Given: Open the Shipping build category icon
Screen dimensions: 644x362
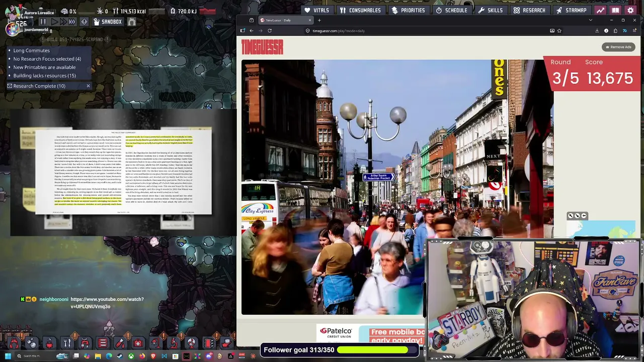Looking at the screenshot, I should pyautogui.click(x=226, y=343).
